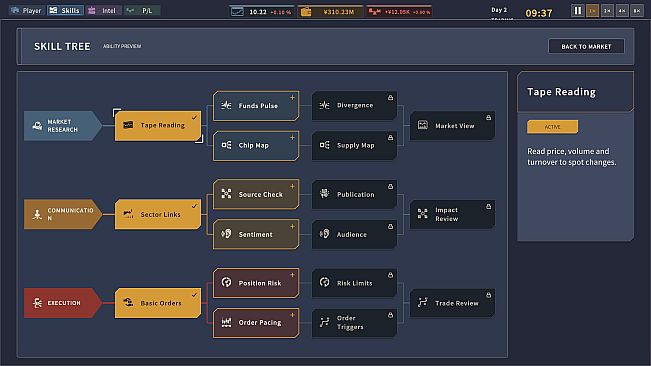The image size is (651, 366).
Task: Click the Risk Limits skill icon
Action: tap(325, 283)
